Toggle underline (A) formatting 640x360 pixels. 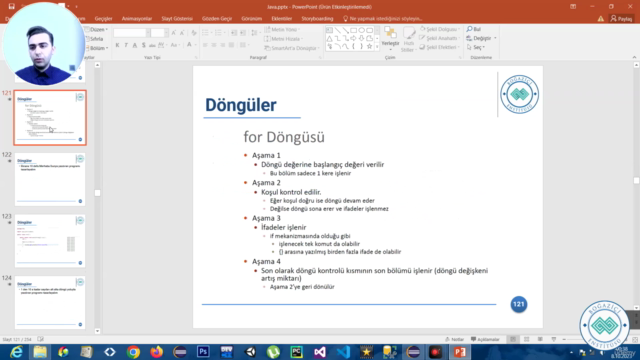coord(135,45)
